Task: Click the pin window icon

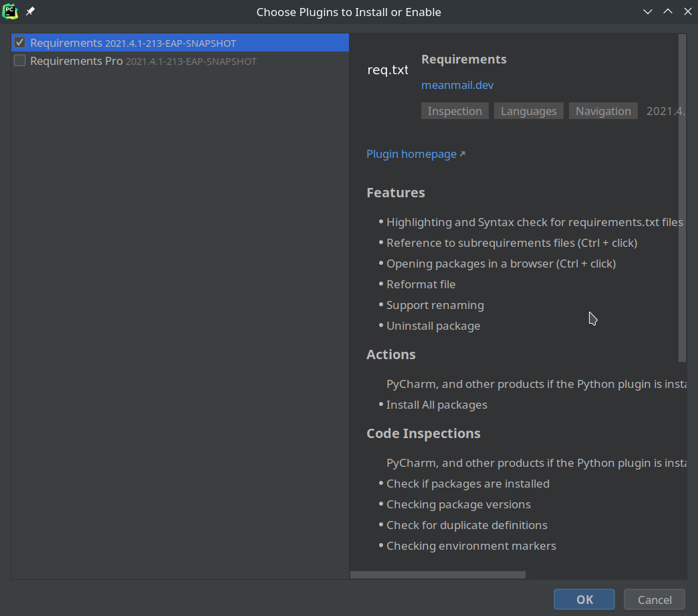Action: 30,11
